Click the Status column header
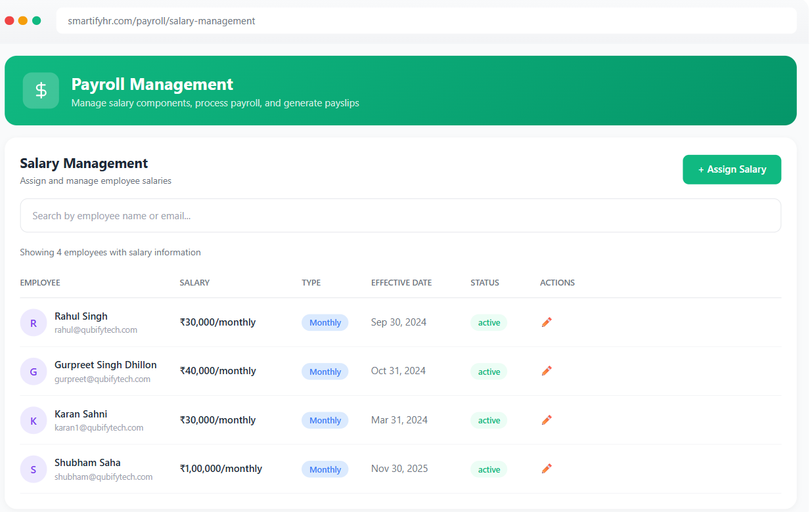The image size is (812, 512). click(x=485, y=283)
